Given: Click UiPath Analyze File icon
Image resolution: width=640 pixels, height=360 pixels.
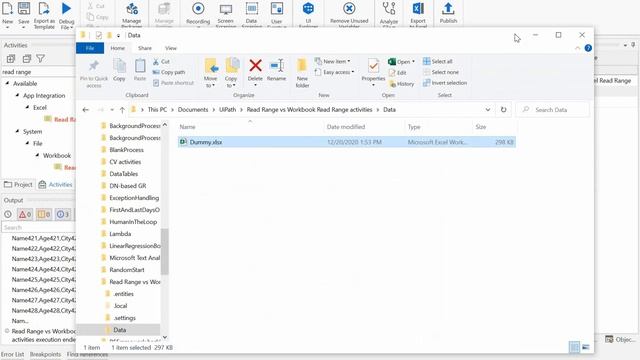Looking at the screenshot, I should [x=389, y=9].
